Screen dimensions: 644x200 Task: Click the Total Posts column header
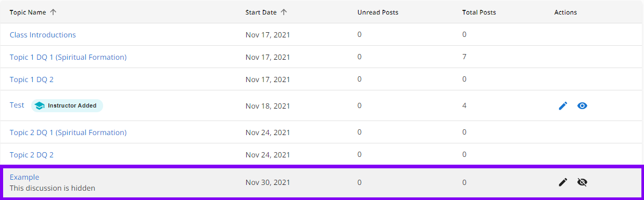(479, 12)
